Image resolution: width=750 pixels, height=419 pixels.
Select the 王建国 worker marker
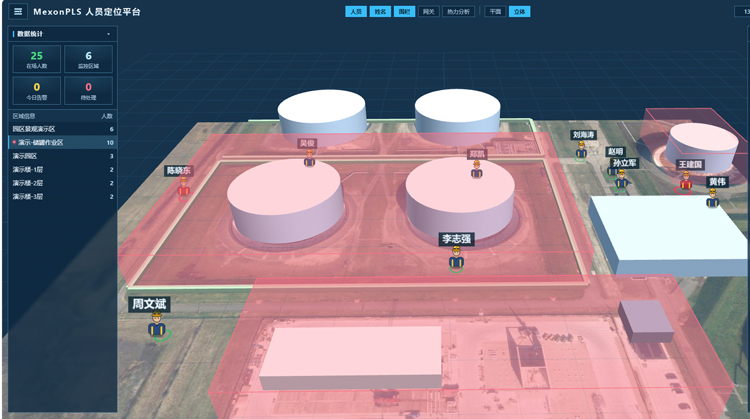[686, 181]
